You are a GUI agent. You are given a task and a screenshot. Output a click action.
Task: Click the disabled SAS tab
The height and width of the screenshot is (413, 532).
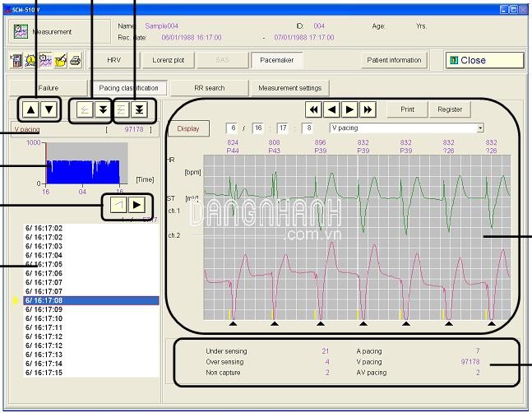coord(223,60)
